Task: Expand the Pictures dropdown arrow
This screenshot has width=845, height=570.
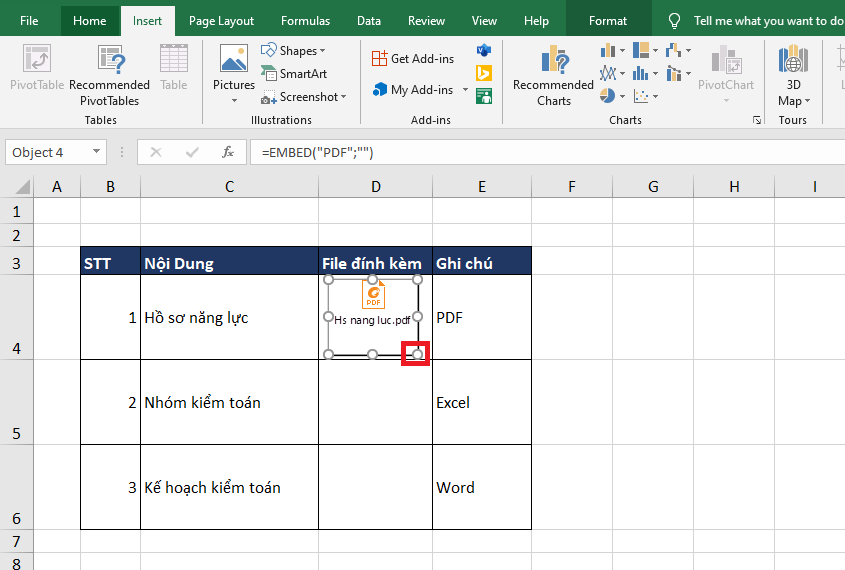Action: [x=234, y=100]
